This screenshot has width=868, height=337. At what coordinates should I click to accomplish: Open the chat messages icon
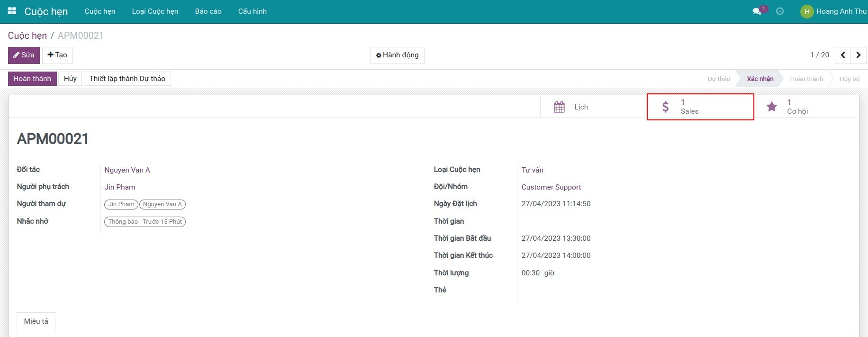pos(757,11)
